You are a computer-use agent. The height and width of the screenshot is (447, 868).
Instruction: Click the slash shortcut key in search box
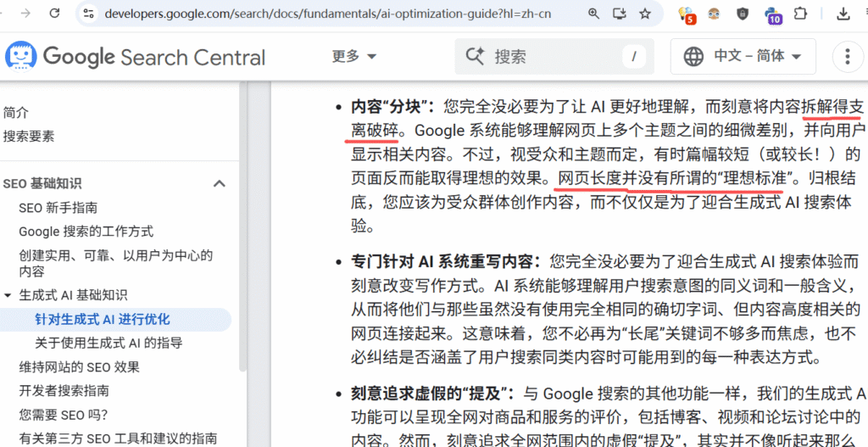634,56
